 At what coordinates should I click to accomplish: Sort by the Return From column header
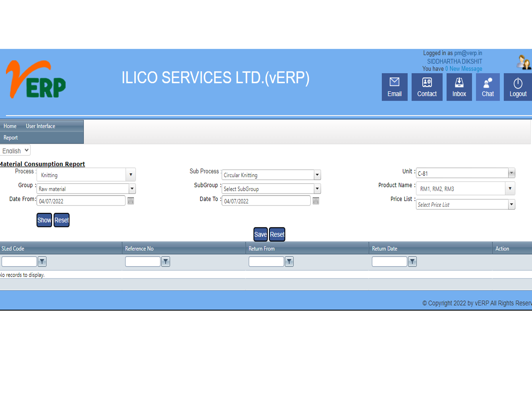tap(261, 248)
